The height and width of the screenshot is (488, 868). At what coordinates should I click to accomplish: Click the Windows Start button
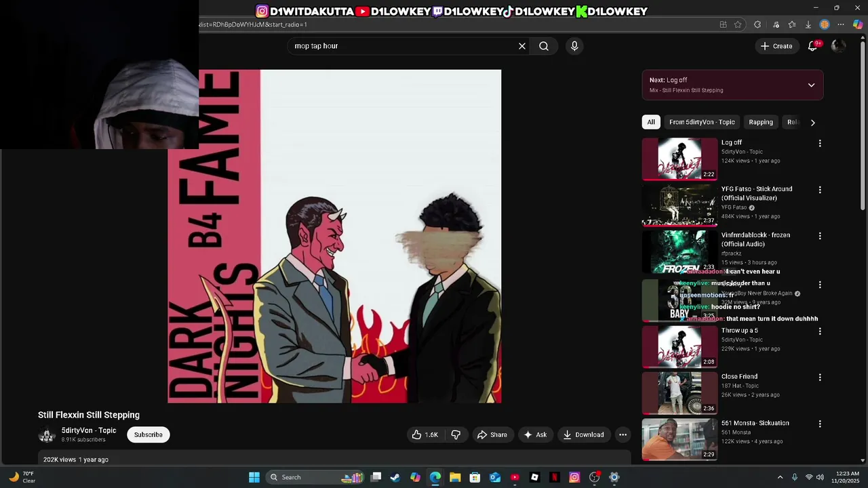[x=254, y=477]
